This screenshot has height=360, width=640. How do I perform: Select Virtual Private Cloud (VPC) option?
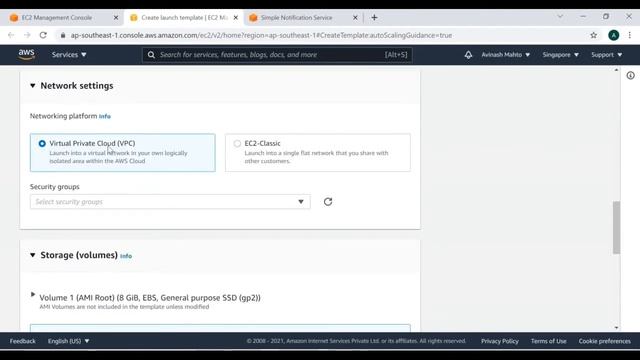point(122,152)
